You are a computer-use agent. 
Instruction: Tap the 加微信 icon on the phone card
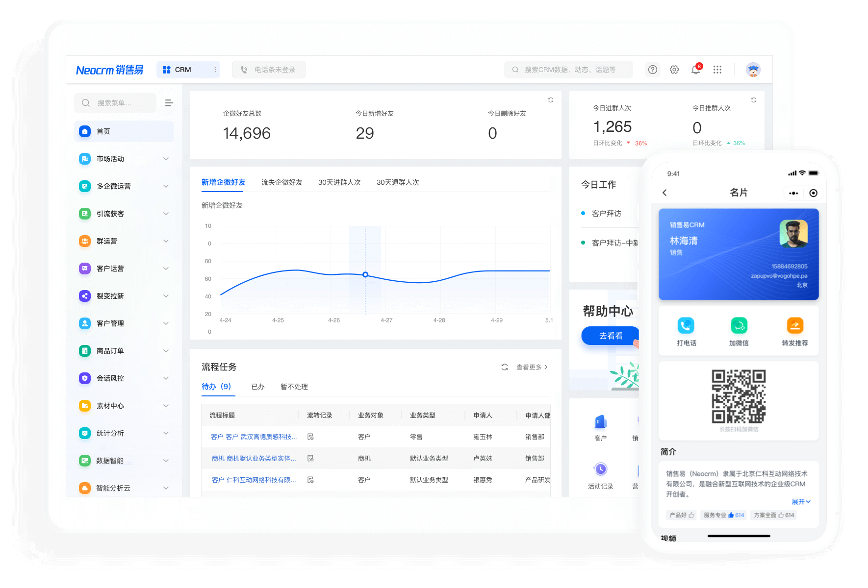click(739, 325)
